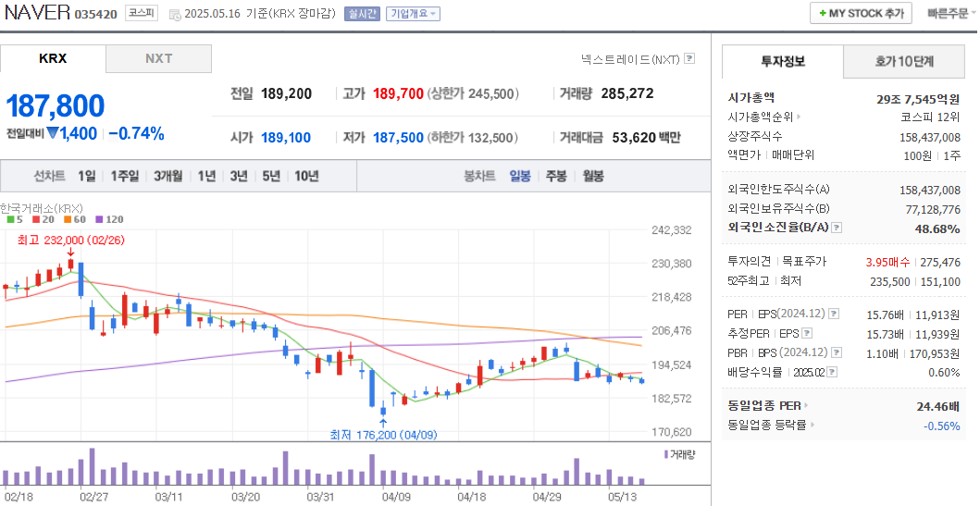Select the 1주일 line chart period
The width and height of the screenshot is (980, 506).
pos(124,176)
